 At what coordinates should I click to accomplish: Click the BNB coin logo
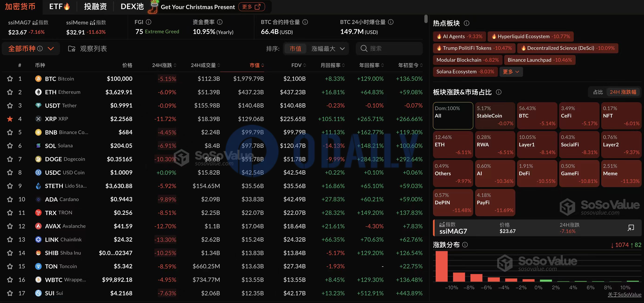pyautogui.click(x=38, y=132)
